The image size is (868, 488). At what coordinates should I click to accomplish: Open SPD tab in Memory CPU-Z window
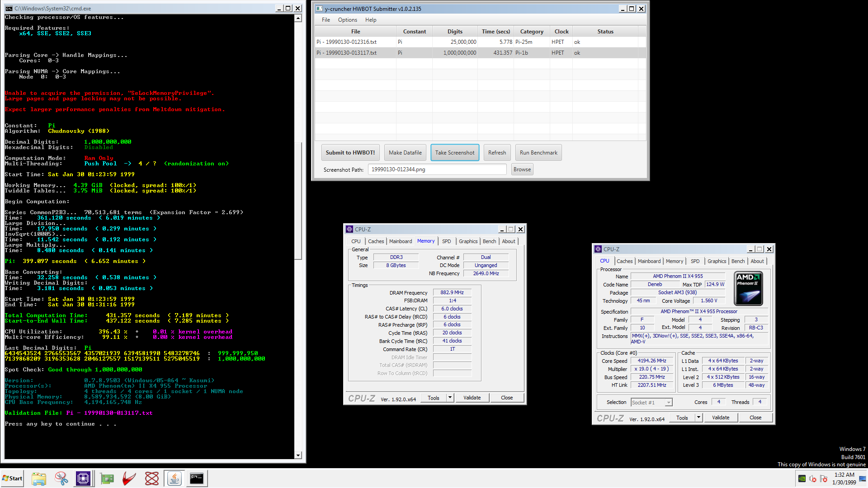[x=446, y=241]
